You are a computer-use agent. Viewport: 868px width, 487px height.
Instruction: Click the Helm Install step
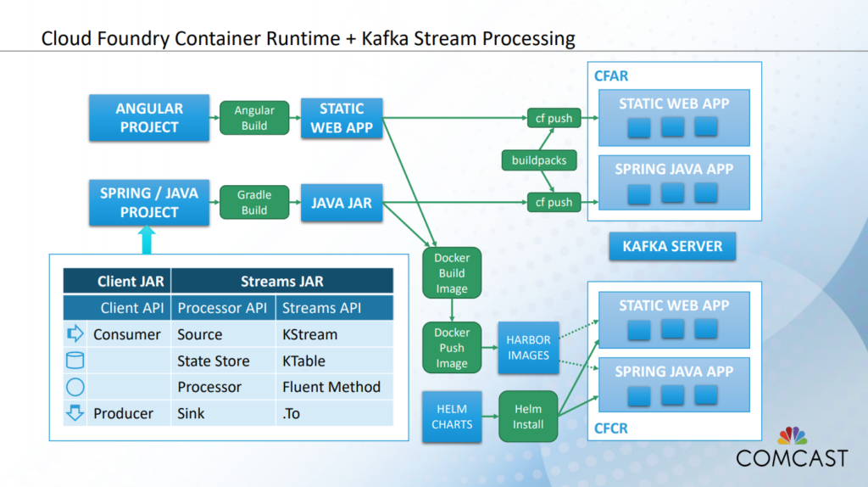pos(527,416)
